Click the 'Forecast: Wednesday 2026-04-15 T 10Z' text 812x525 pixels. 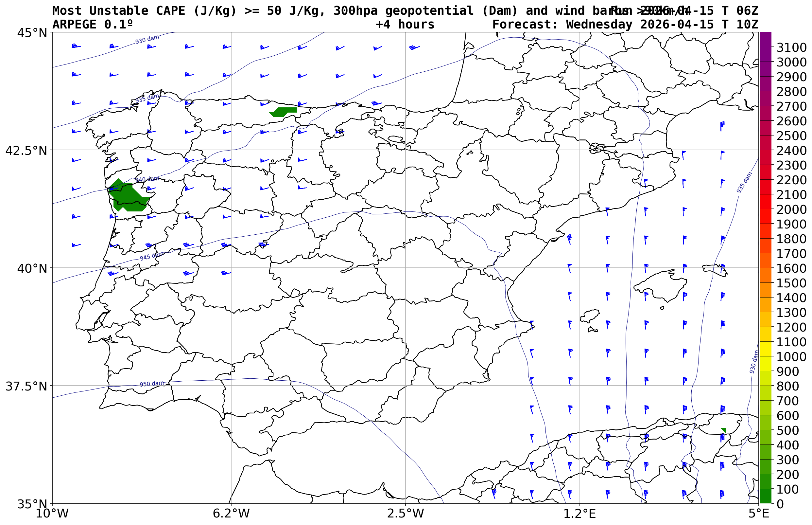pos(625,25)
